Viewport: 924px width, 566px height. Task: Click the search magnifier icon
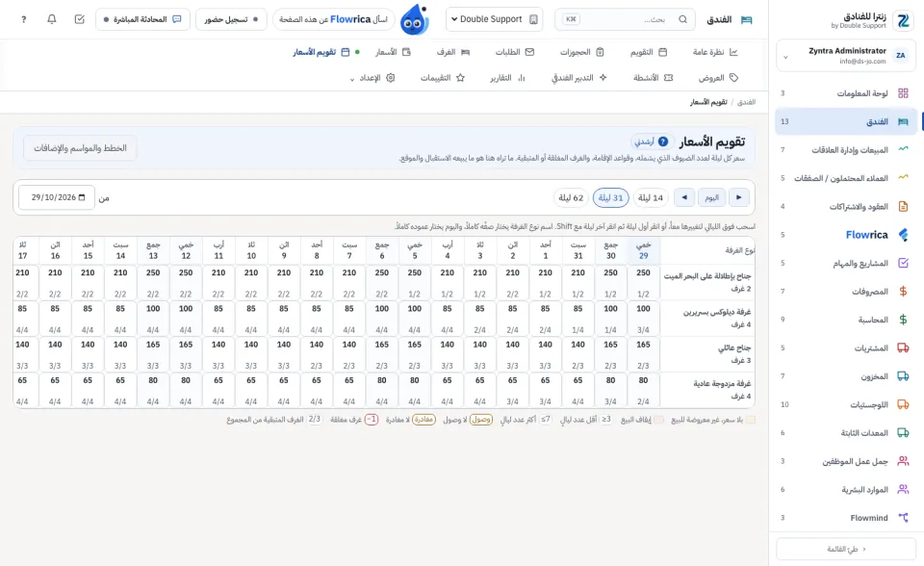pyautogui.click(x=682, y=19)
